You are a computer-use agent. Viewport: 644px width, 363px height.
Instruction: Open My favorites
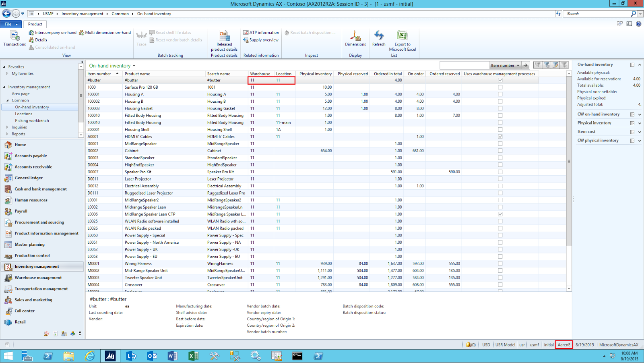click(x=23, y=74)
